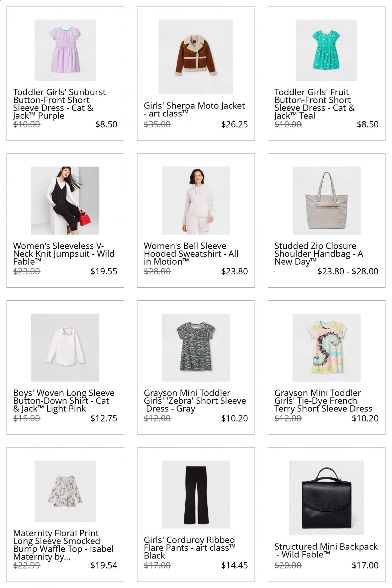Screen dimensions: 392x588
Task: Select the gray Studded Shoulder Handbag image
Action: 326,200
